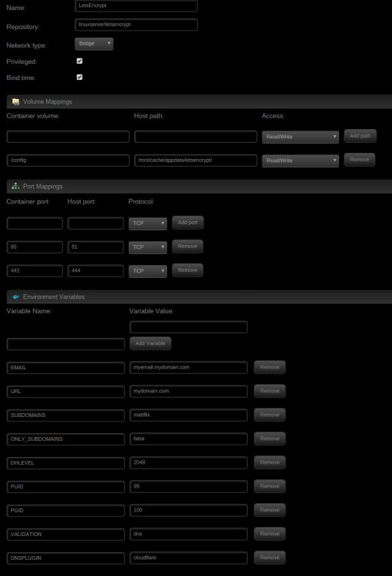The image size is (392, 576).
Task: Remove the port 443 mapping
Action: tap(187, 270)
